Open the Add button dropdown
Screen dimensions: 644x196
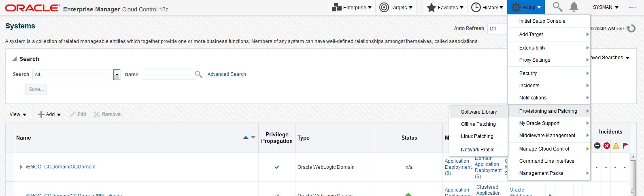click(49, 114)
